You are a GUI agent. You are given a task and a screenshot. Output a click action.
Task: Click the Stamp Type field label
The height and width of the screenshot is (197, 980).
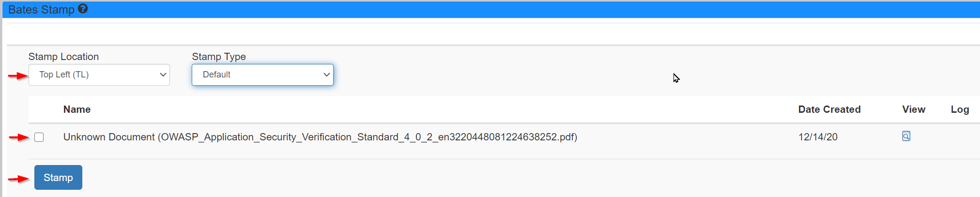pos(219,57)
